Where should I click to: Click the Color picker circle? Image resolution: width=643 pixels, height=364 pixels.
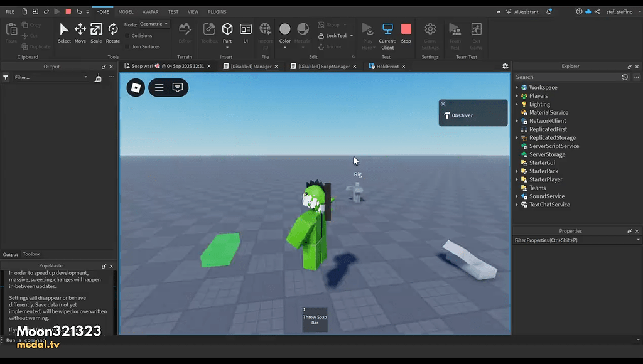pos(284,30)
